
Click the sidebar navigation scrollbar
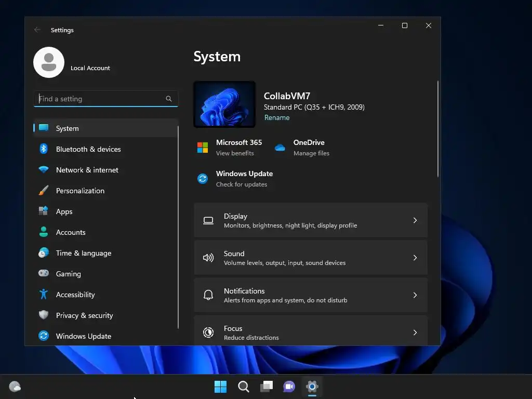coord(178,228)
